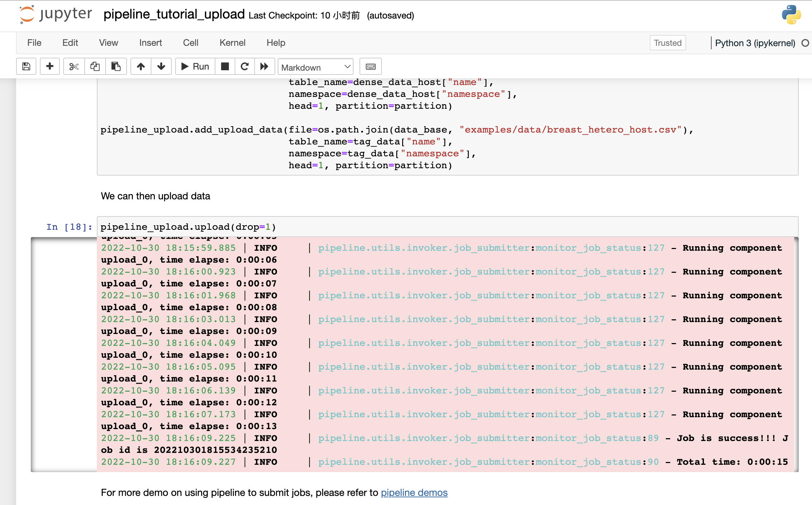Screen dimensions: 812x505
Task: Open the Help menu
Action: 276,43
